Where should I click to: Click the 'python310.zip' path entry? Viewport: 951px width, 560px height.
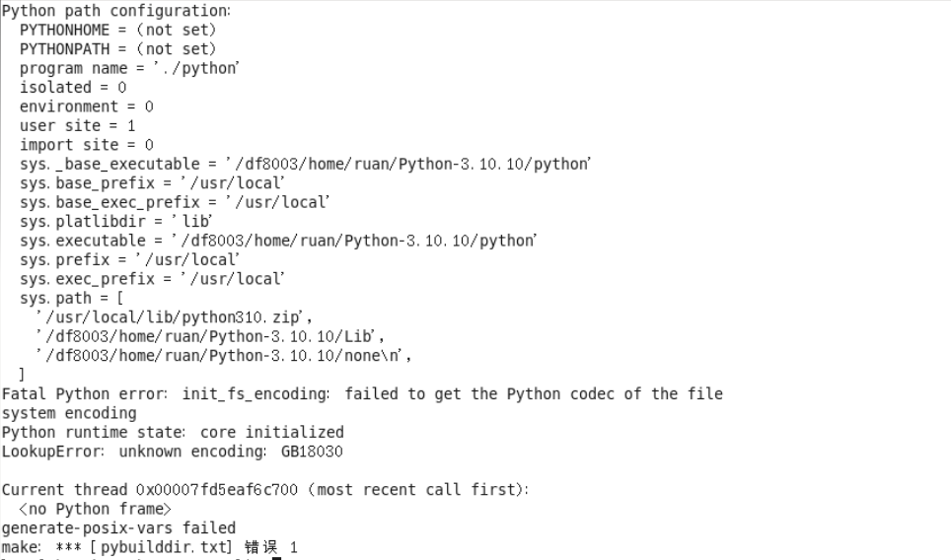174,317
